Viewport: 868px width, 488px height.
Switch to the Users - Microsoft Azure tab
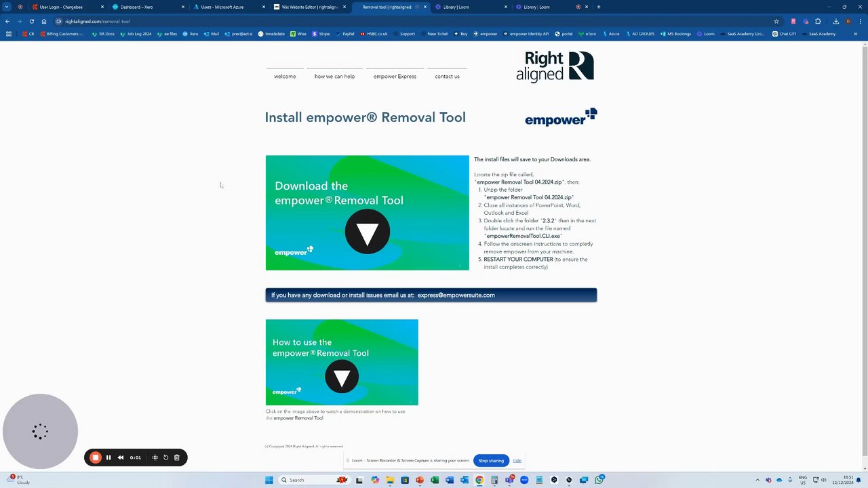[229, 7]
